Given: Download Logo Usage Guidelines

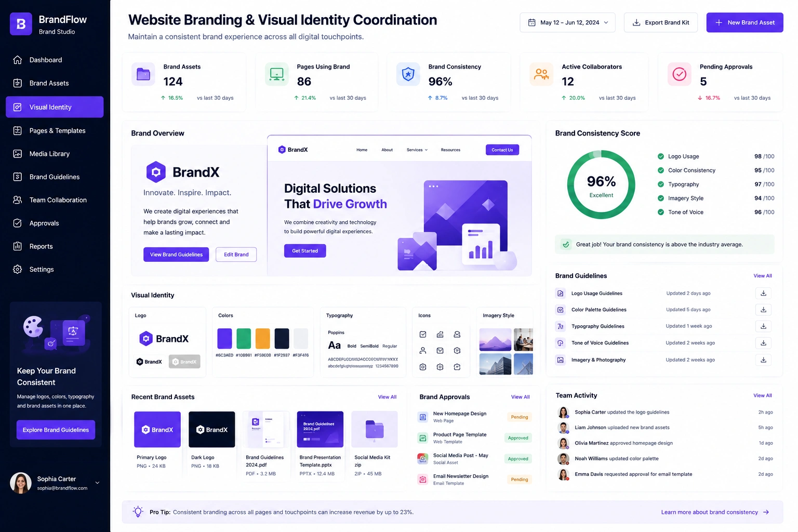Looking at the screenshot, I should point(763,294).
